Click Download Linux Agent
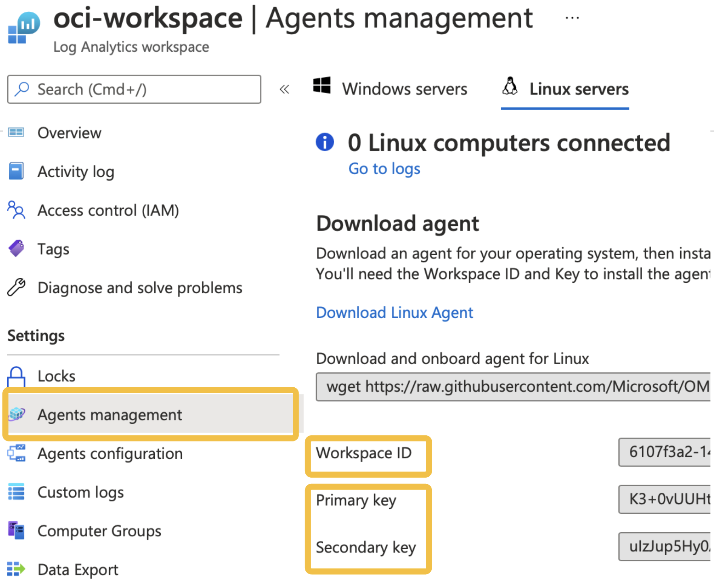Viewport: 715px width, 588px height. (x=394, y=312)
